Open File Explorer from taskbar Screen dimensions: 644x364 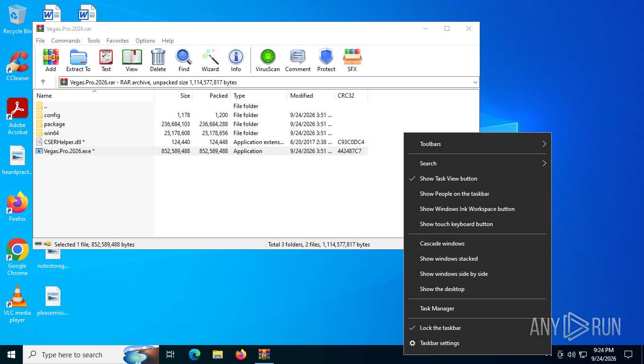coord(218,355)
